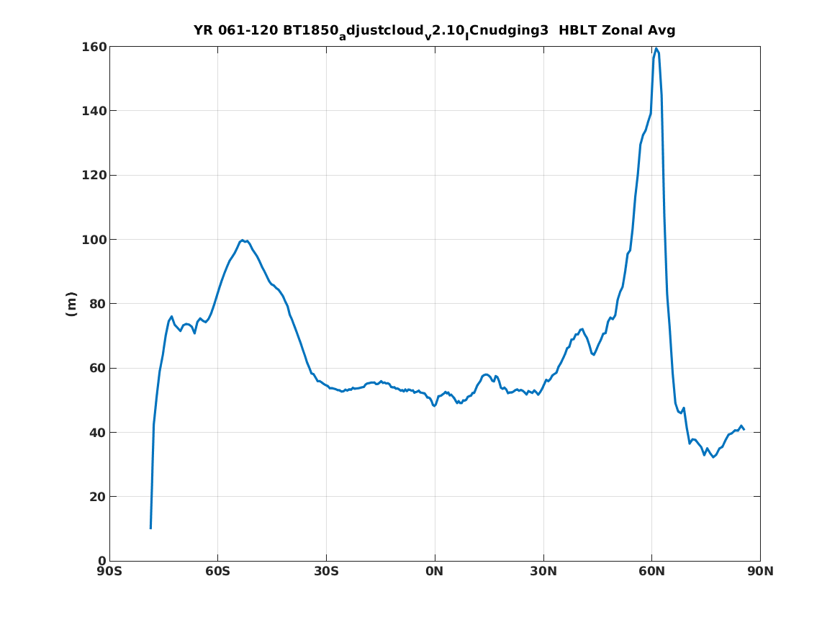Click the '60S' x-axis tick label
Image resolution: width=840 pixels, height=630 pixels.
tap(218, 572)
